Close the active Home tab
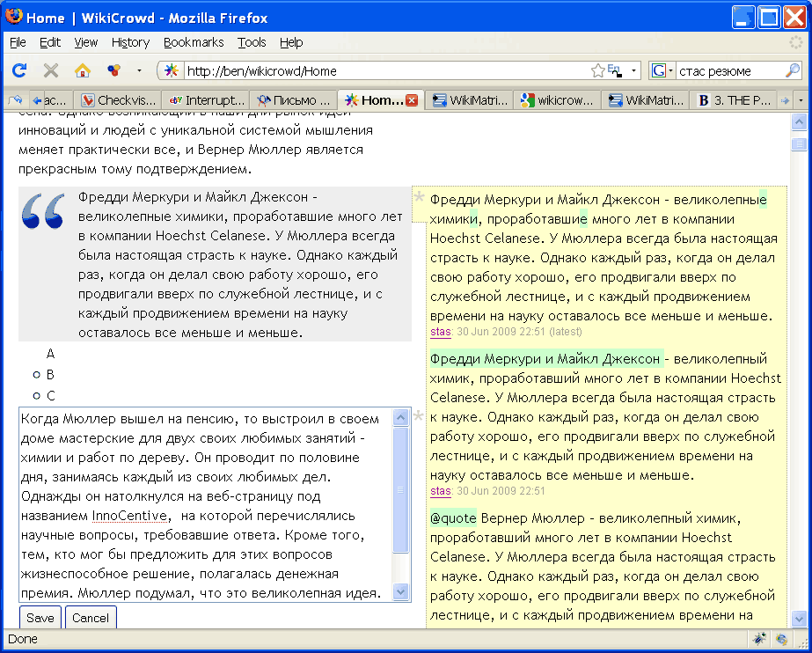 pyautogui.click(x=411, y=100)
